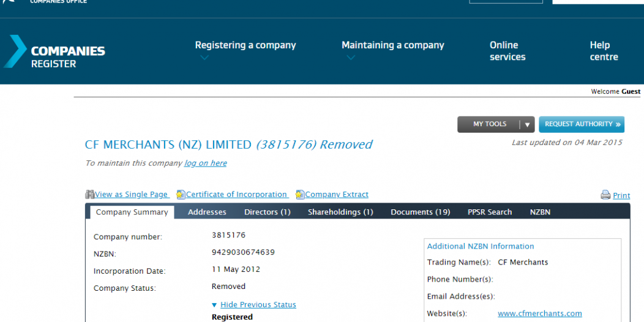Viewport: 644px width, 322px height.
Task: View the Documents (19) tab
Action: click(x=420, y=212)
